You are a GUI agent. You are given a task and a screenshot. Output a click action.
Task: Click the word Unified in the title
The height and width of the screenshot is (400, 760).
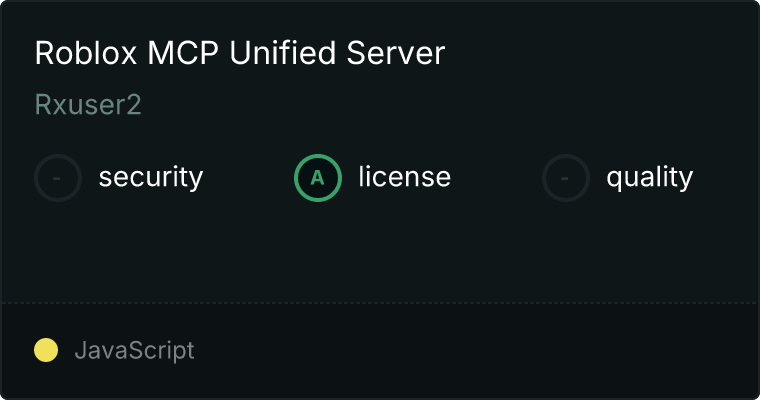[282, 52]
